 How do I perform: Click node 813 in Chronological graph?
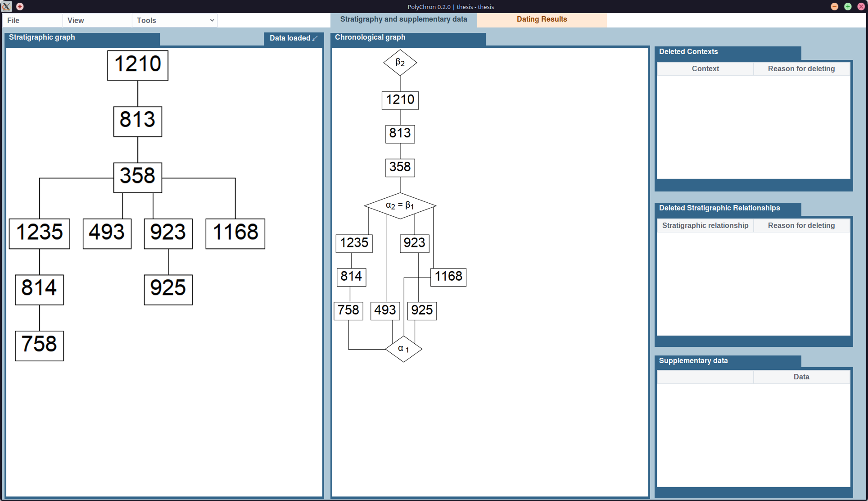pyautogui.click(x=400, y=134)
